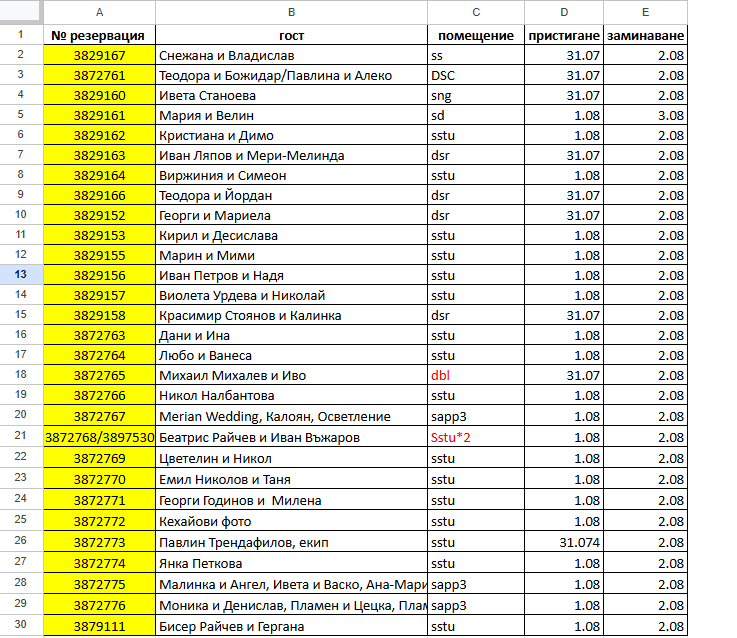Select row 13 header
Viewport: 737px width, 638px height.
(21, 275)
